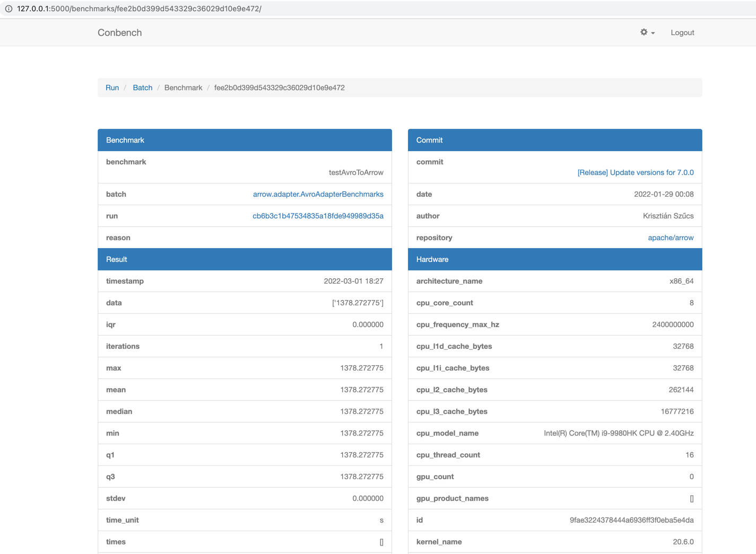
Task: Click the Result panel header
Action: point(116,259)
